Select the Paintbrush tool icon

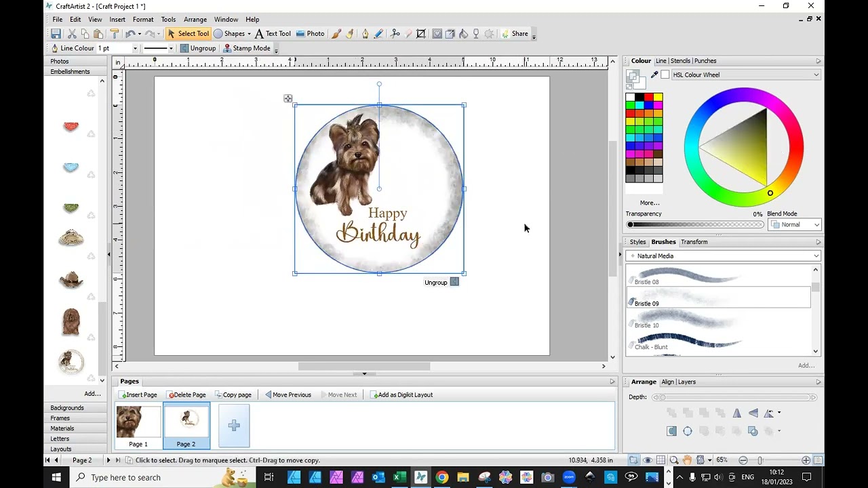click(336, 34)
